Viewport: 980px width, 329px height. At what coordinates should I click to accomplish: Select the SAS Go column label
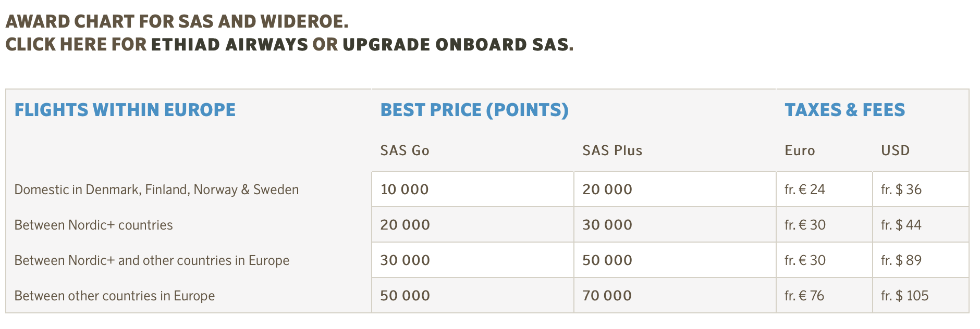click(405, 150)
